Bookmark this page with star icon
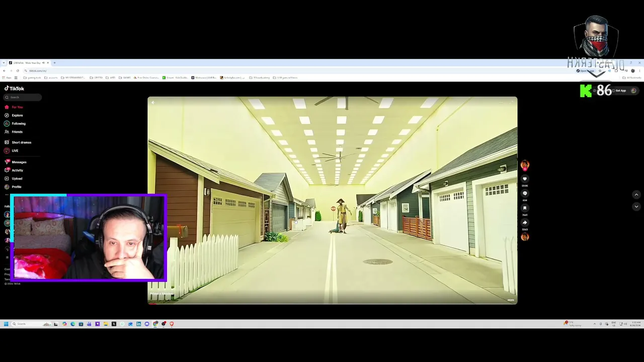Viewport: 644px width, 362px height. [600, 71]
